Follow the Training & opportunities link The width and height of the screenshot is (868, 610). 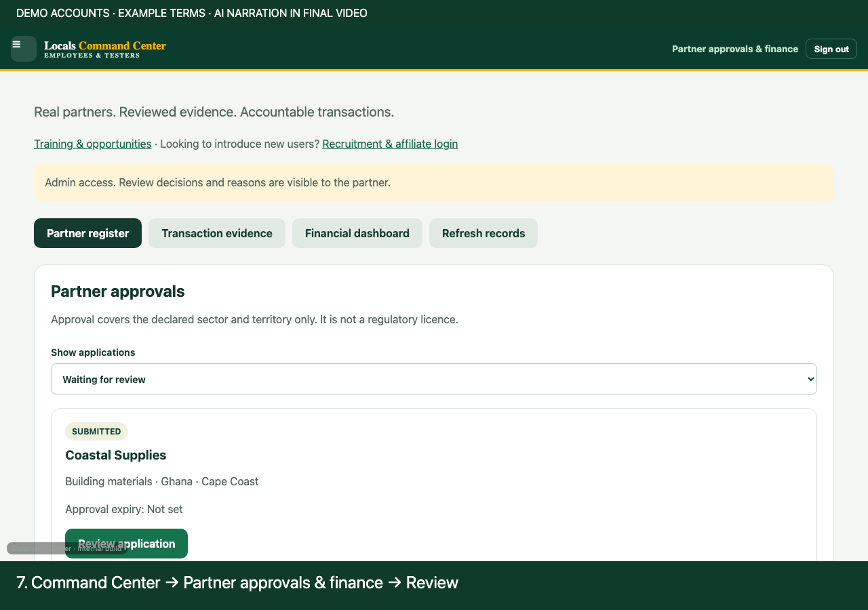(x=93, y=144)
